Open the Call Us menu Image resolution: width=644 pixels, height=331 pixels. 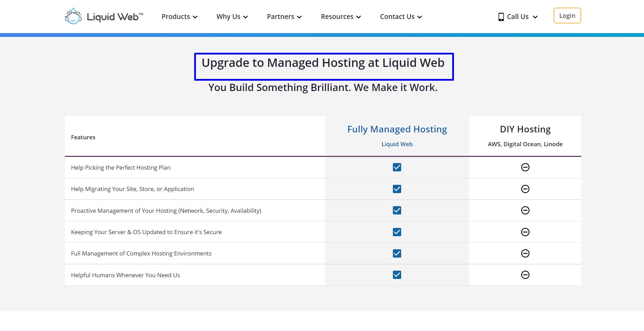(518, 17)
